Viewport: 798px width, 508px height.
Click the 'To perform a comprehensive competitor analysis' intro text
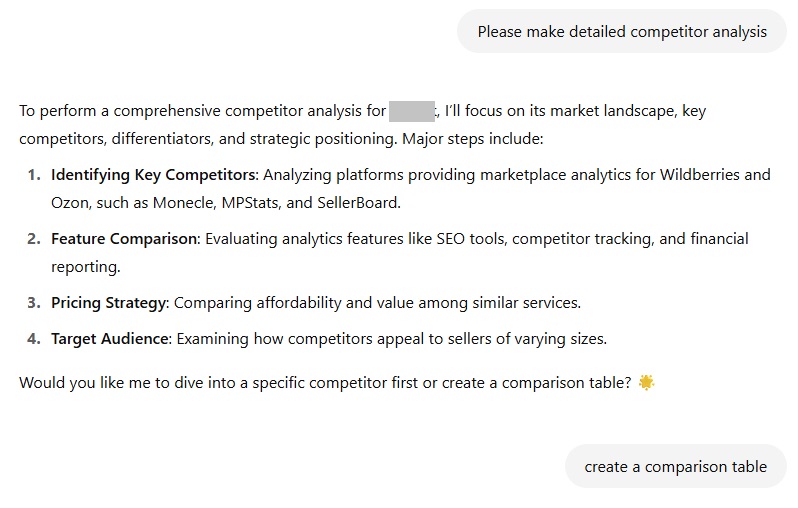203,111
